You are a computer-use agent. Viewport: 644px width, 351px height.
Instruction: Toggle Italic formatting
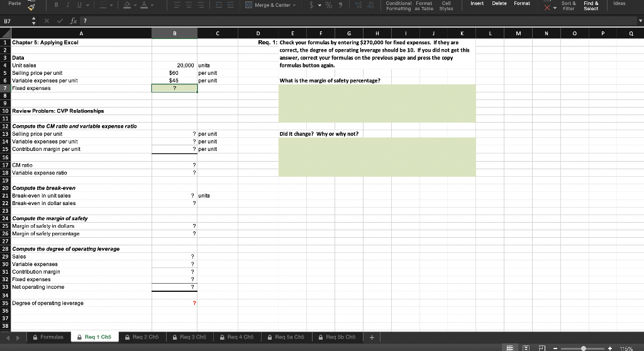click(x=67, y=5)
